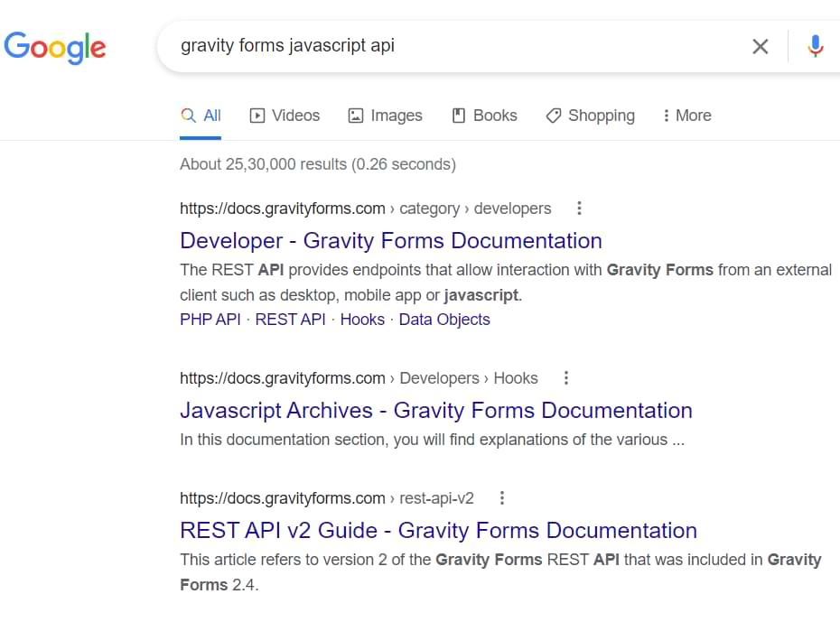Viewport: 840px width, 622px height.
Task: Expand the More search filters menu
Action: (x=686, y=116)
